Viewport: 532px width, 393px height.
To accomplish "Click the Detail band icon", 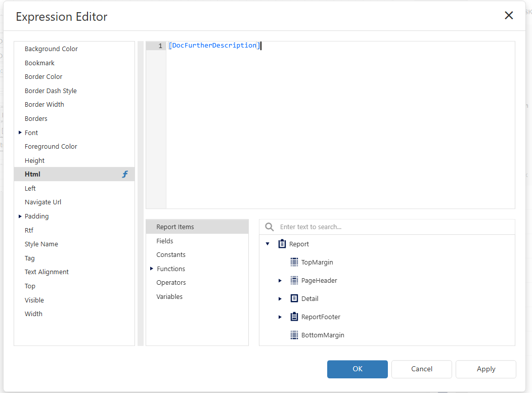I will (294, 298).
